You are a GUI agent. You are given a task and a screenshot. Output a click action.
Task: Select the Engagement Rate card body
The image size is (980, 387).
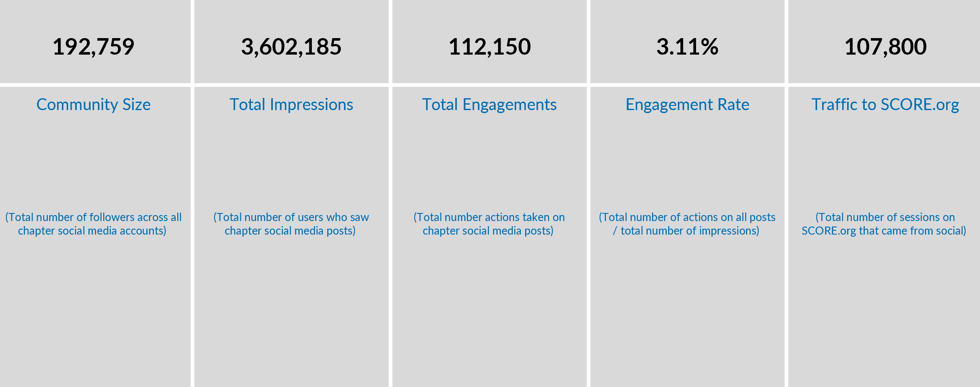(x=687, y=237)
